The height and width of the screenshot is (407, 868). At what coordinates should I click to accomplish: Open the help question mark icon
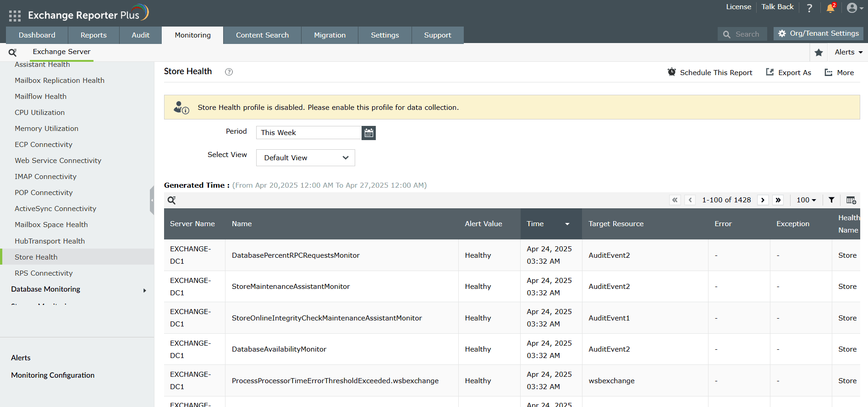click(809, 8)
